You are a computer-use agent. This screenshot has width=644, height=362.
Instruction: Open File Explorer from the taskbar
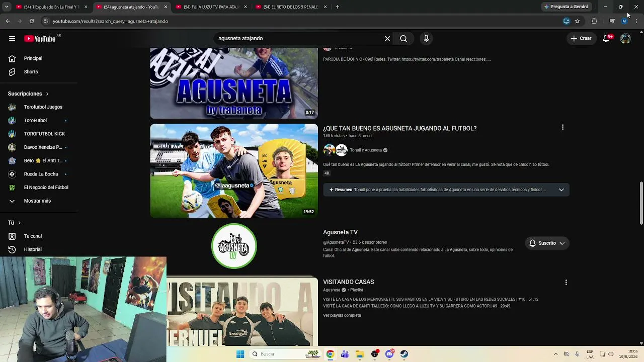pyautogui.click(x=360, y=354)
